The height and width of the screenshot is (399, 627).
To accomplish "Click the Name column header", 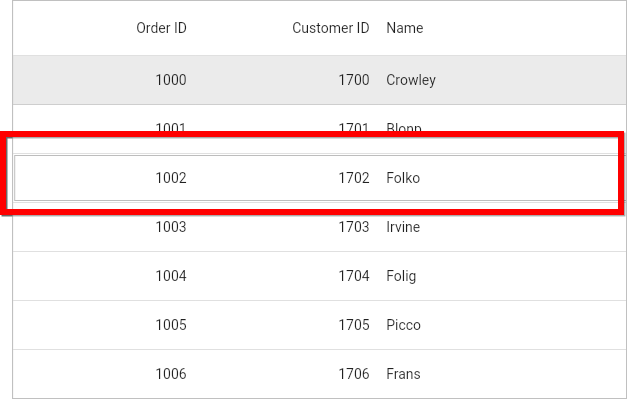I will tap(405, 28).
